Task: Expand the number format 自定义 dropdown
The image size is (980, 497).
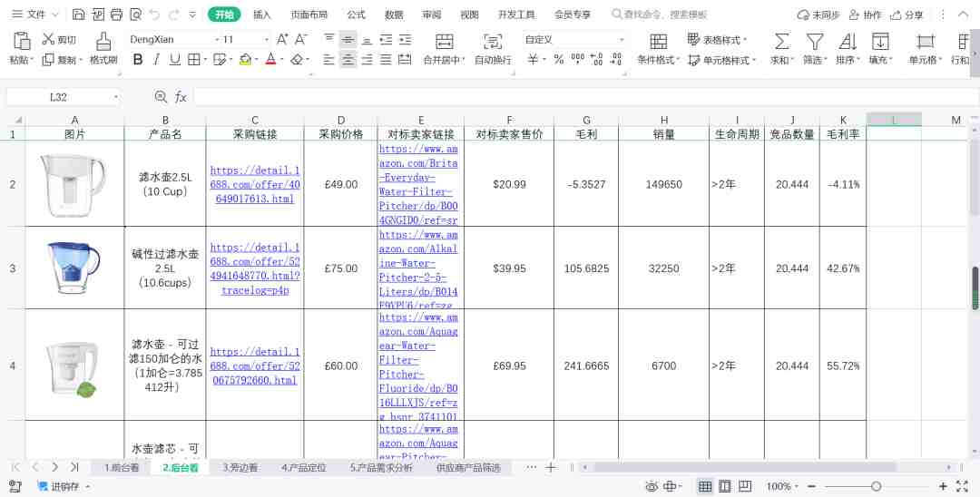Action: click(622, 40)
